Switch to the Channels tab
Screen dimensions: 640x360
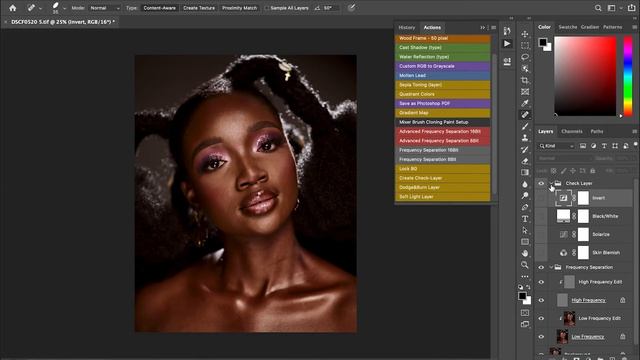coord(571,131)
